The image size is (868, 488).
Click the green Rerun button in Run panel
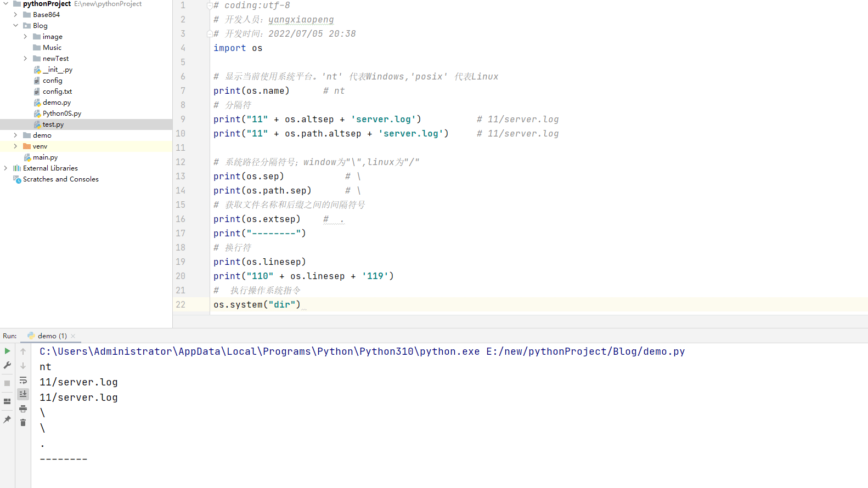coord(7,351)
